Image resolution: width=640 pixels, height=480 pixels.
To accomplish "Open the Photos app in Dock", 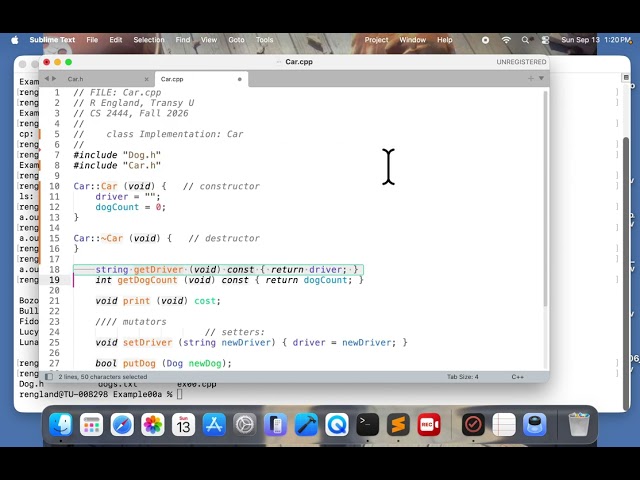I will (x=153, y=425).
